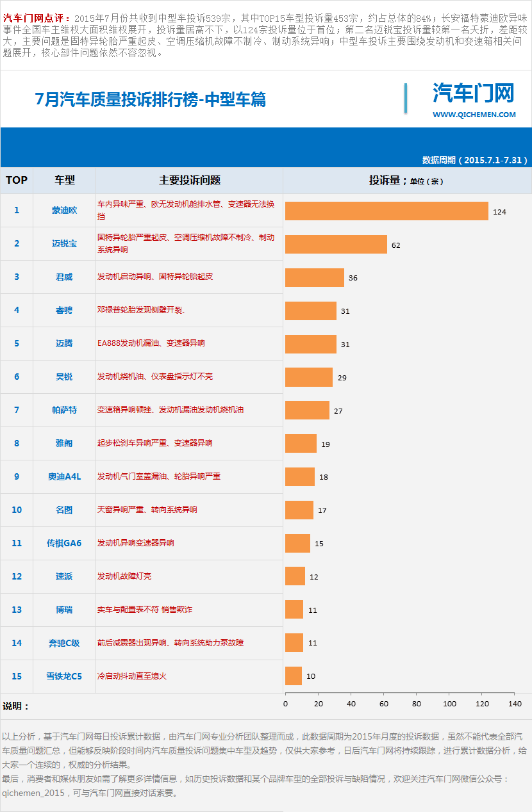Click the issue text 发动机故障灯亮

124,576
